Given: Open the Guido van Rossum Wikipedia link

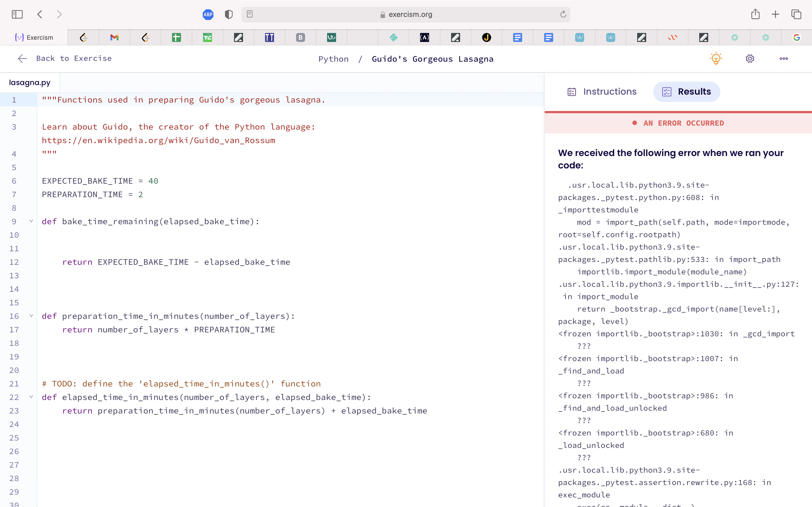Looking at the screenshot, I should coord(158,140).
